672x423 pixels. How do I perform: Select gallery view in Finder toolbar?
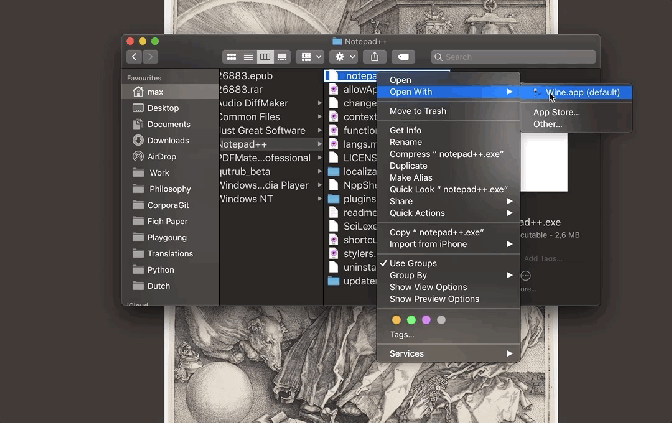283,57
